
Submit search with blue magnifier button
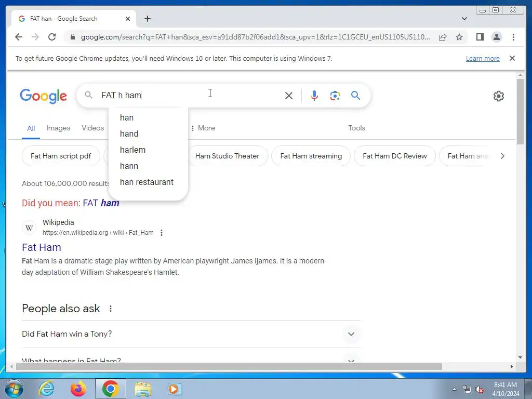coord(355,96)
